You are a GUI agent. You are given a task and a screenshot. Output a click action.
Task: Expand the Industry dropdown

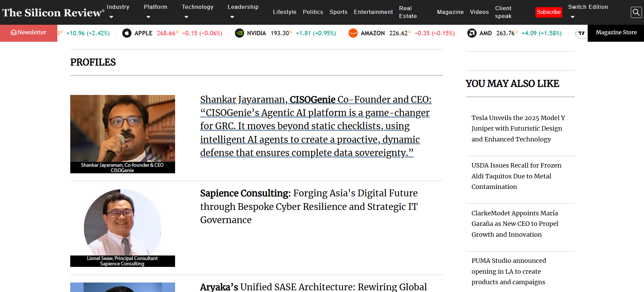pyautogui.click(x=118, y=7)
